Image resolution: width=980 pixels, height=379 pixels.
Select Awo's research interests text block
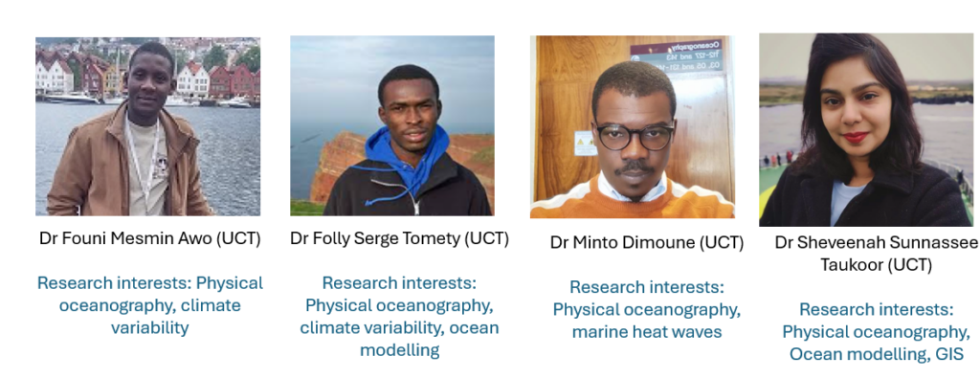150,305
